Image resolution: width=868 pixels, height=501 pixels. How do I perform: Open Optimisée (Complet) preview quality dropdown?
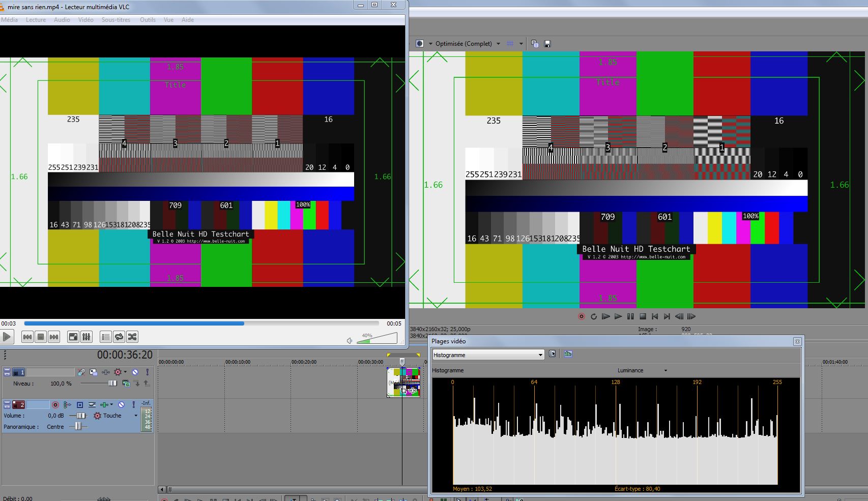pyautogui.click(x=498, y=44)
